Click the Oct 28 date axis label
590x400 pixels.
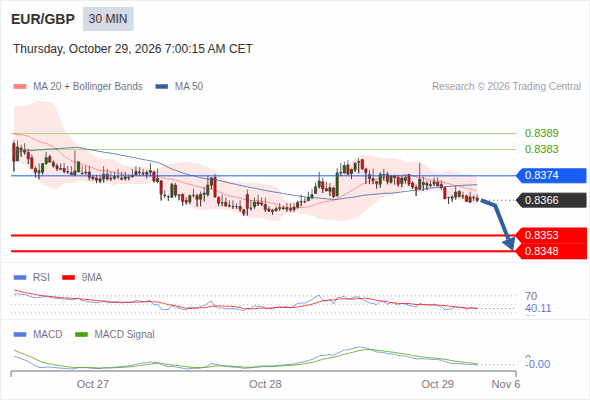coord(265,384)
